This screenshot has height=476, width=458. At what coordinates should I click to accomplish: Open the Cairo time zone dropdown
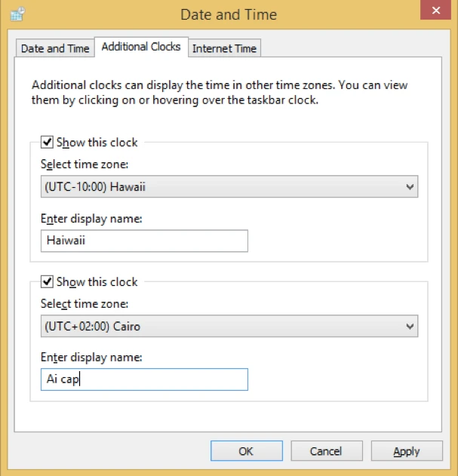point(229,327)
